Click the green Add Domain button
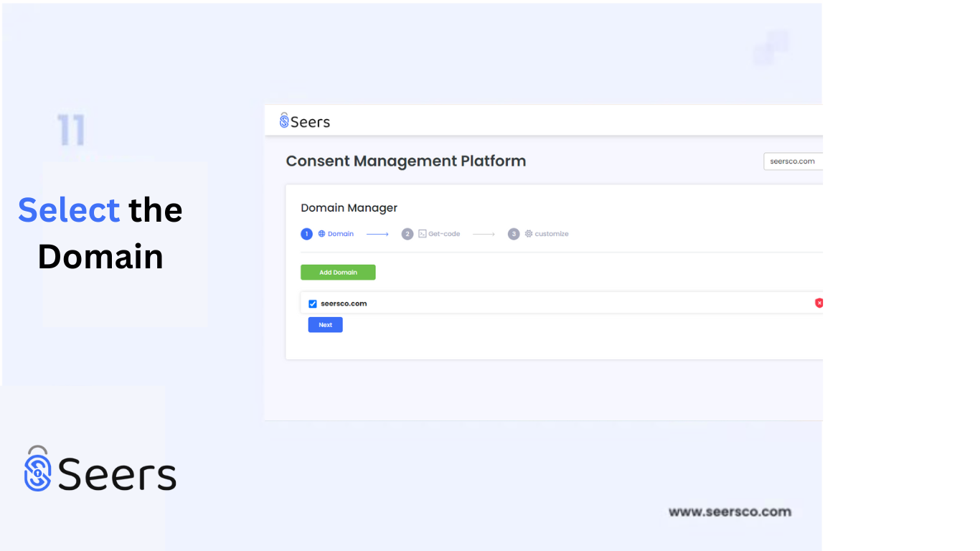Viewport: 980px width, 551px height. tap(338, 273)
